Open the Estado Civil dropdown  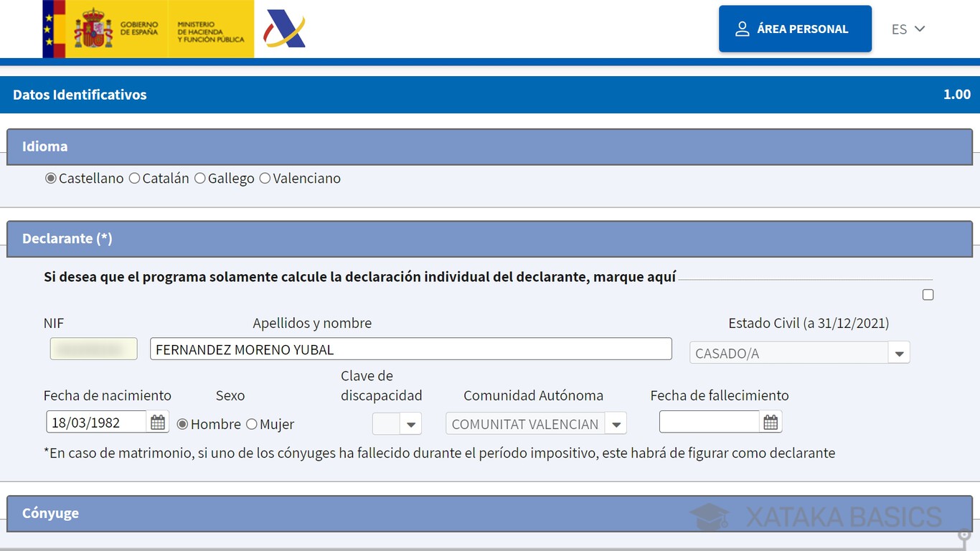tap(898, 353)
